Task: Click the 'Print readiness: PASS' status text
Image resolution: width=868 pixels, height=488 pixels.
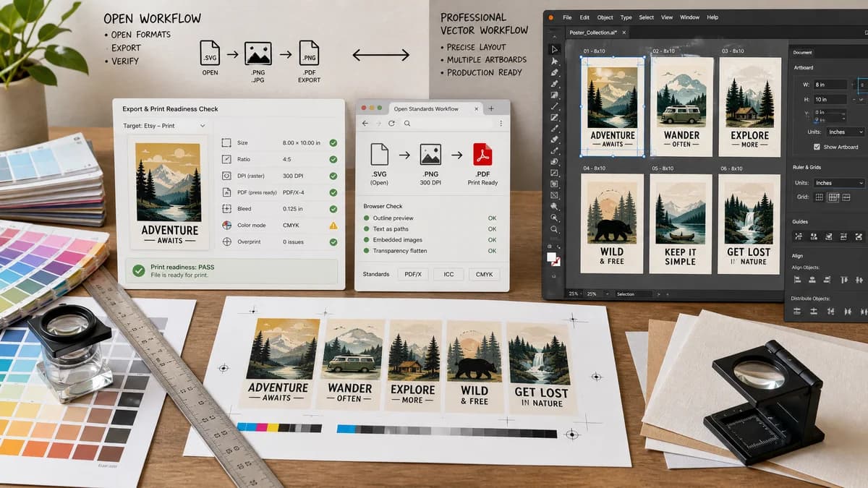Action: 182,267
